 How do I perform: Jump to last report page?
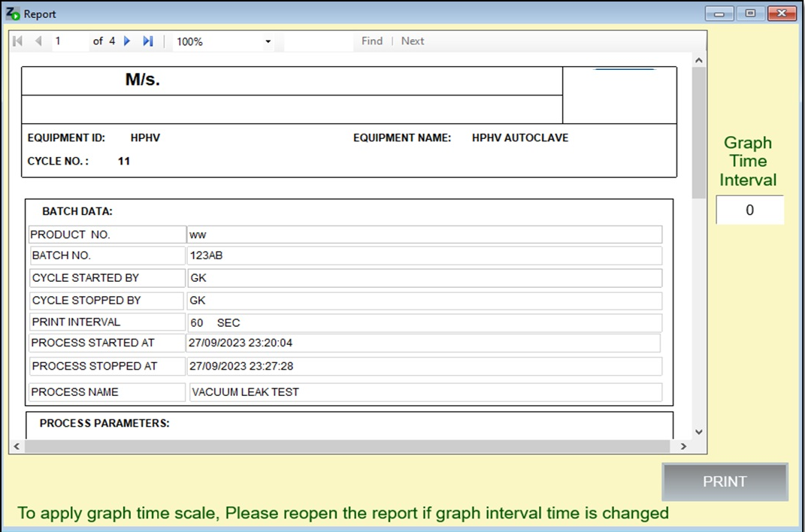click(148, 41)
